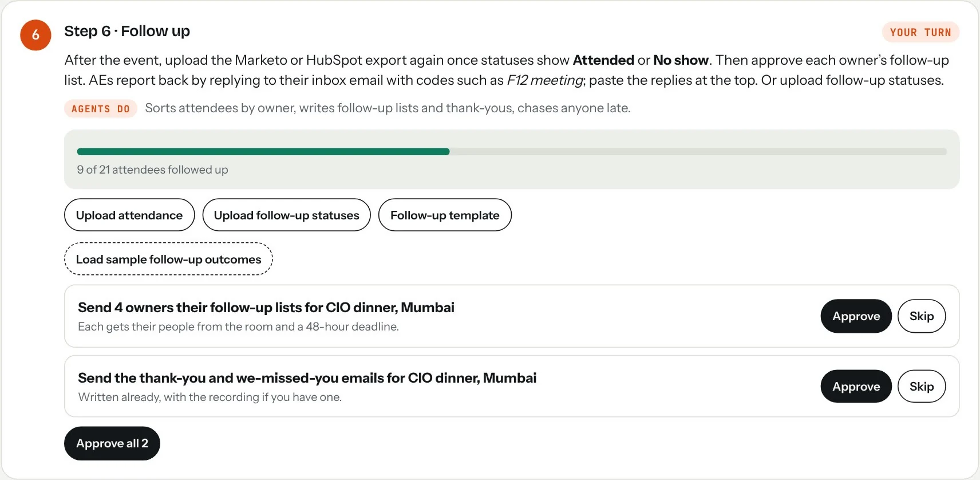This screenshot has width=980, height=480.
Task: Select the follow-up lists task card title
Action: [x=266, y=308]
